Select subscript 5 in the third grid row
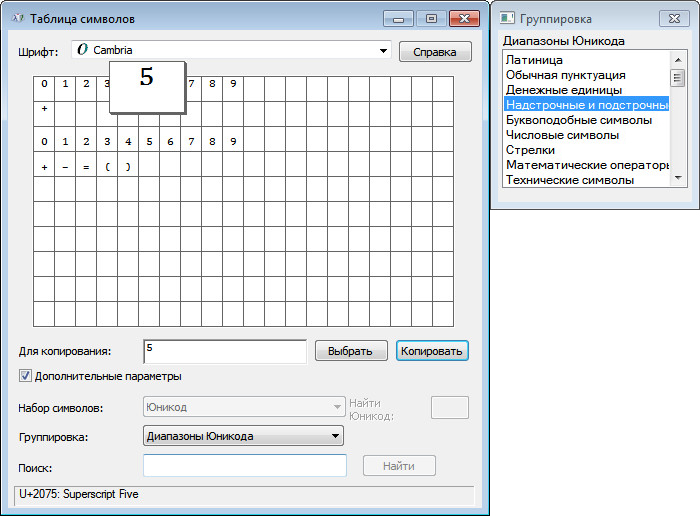This screenshot has height=516, width=700. pyautogui.click(x=149, y=139)
